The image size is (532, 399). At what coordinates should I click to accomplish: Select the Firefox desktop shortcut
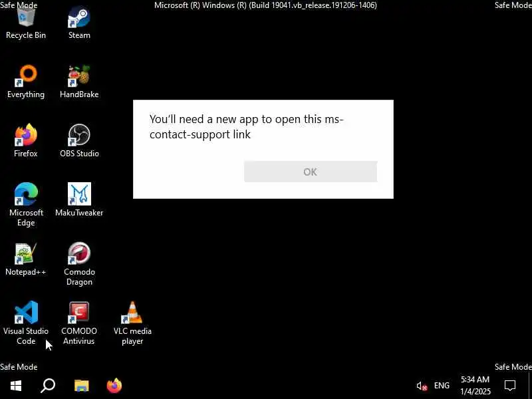point(26,141)
